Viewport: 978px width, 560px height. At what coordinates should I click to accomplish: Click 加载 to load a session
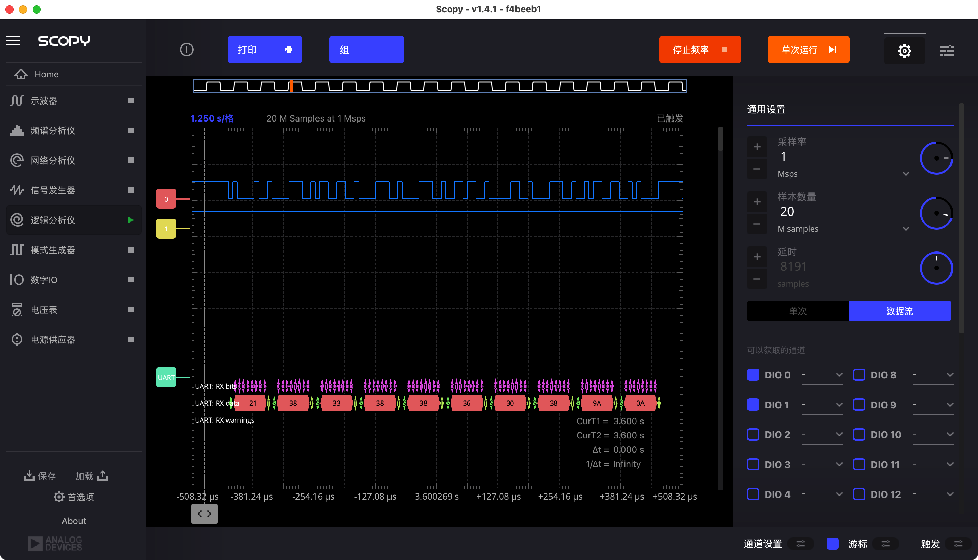[x=92, y=476]
